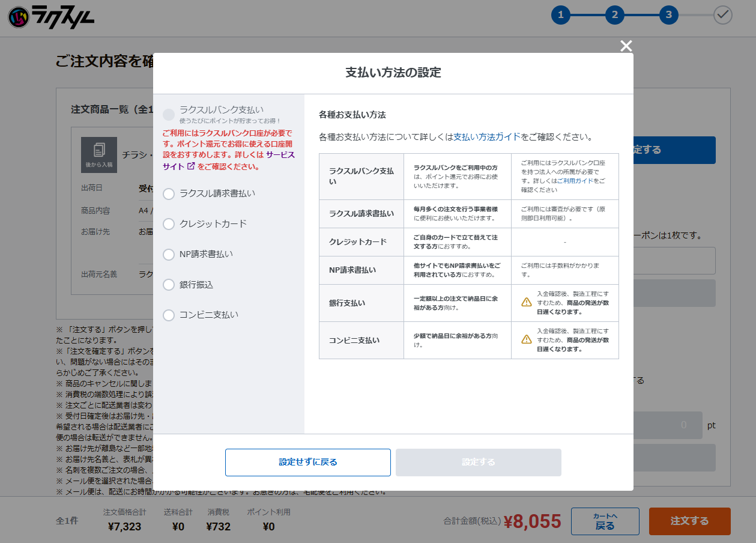Click the 各種お支払い方法 heading

(x=352, y=115)
